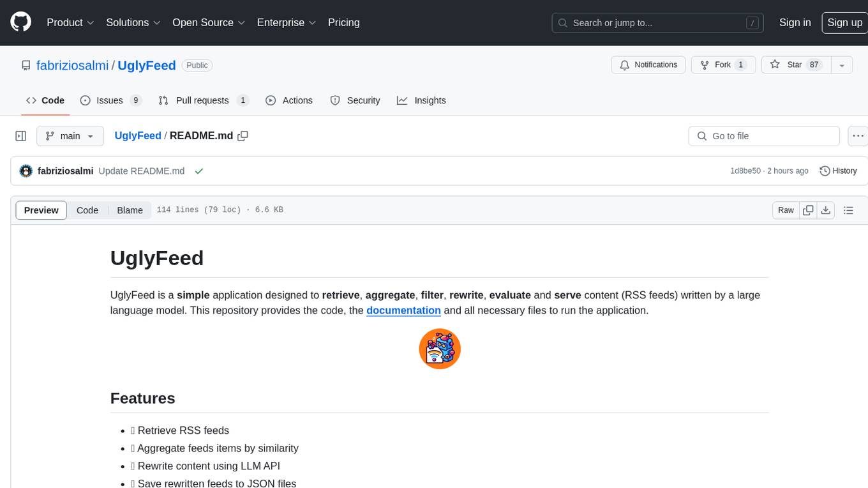Focus the Go to file field
868x488 pixels.
point(764,136)
